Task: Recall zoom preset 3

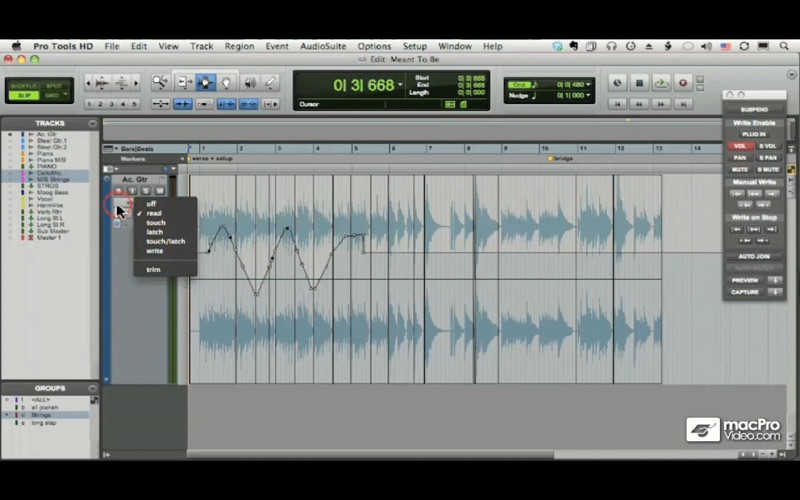Action: 112,104
